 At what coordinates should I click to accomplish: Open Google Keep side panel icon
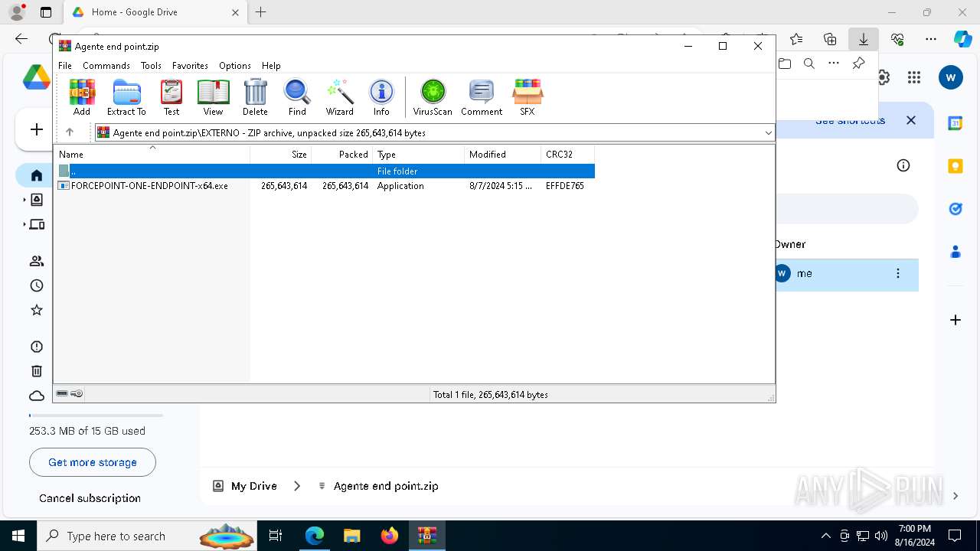pos(955,166)
